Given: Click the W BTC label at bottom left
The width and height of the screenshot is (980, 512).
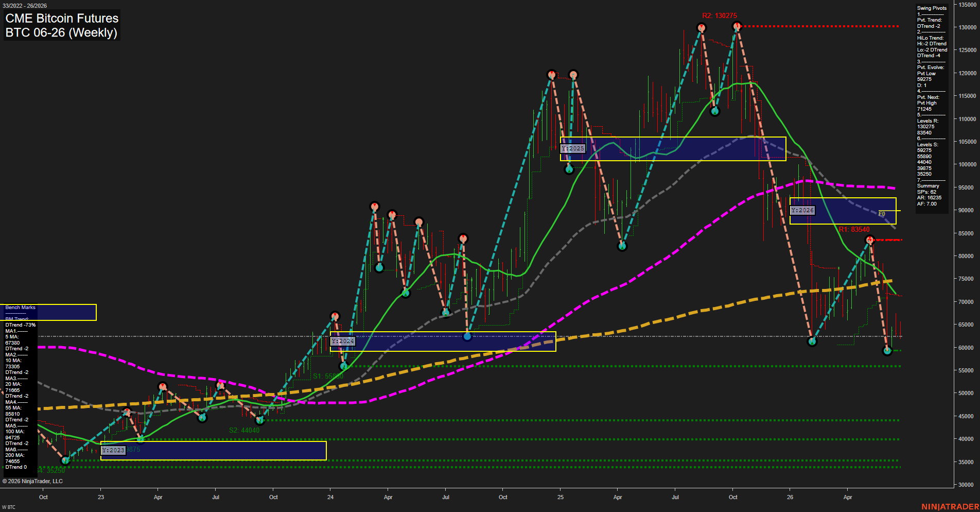Looking at the screenshot, I should tap(9, 507).
